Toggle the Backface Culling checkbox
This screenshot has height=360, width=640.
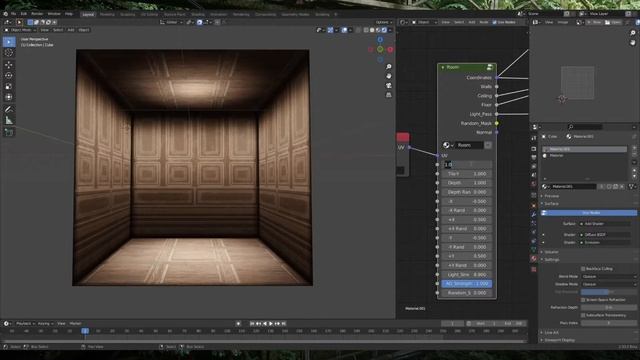[583, 269]
